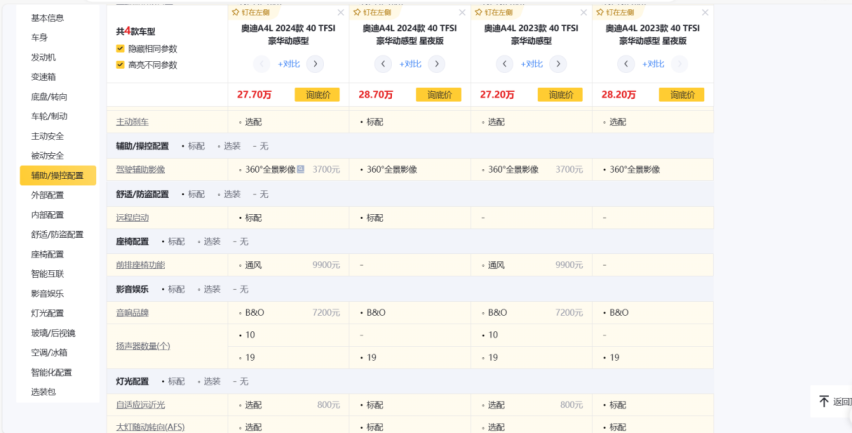Select 外部配置 in the sidebar
Screen dimensions: 852x433
point(47,195)
